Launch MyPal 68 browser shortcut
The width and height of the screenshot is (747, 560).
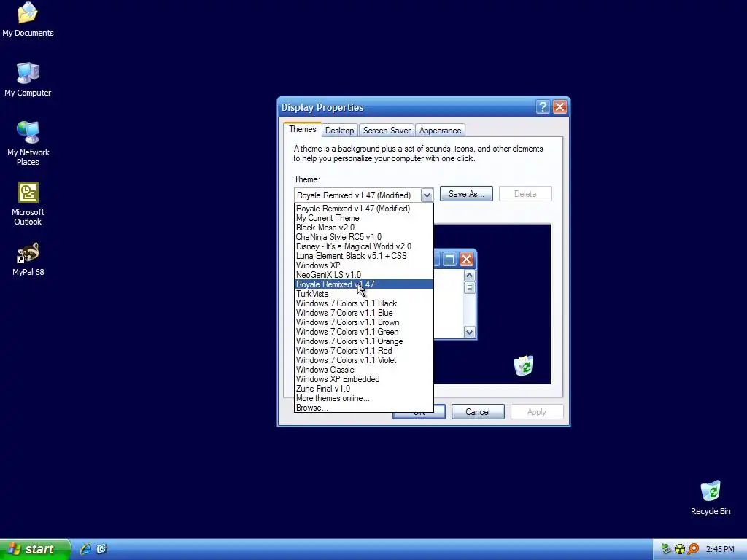click(28, 260)
